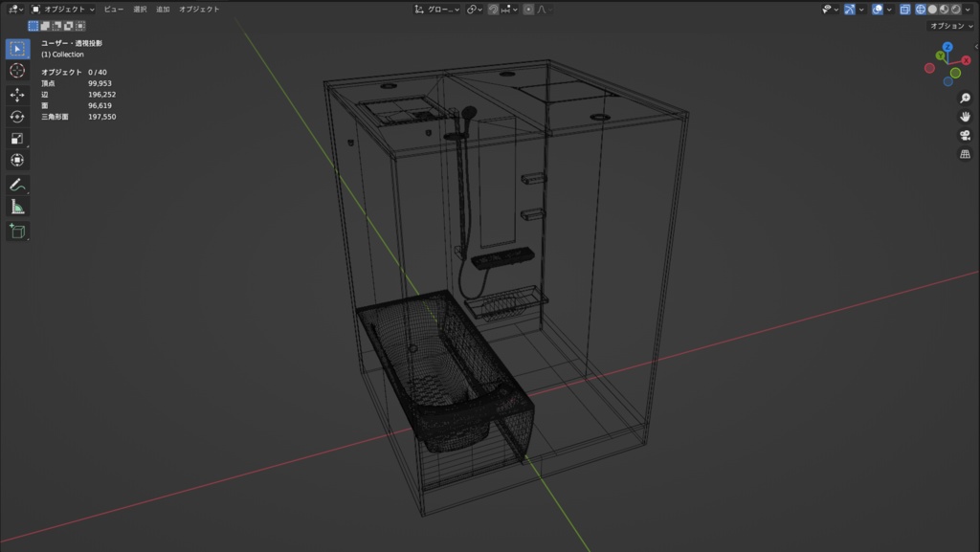
Task: Activate the 3D Cursor tool
Action: pyautogui.click(x=17, y=71)
